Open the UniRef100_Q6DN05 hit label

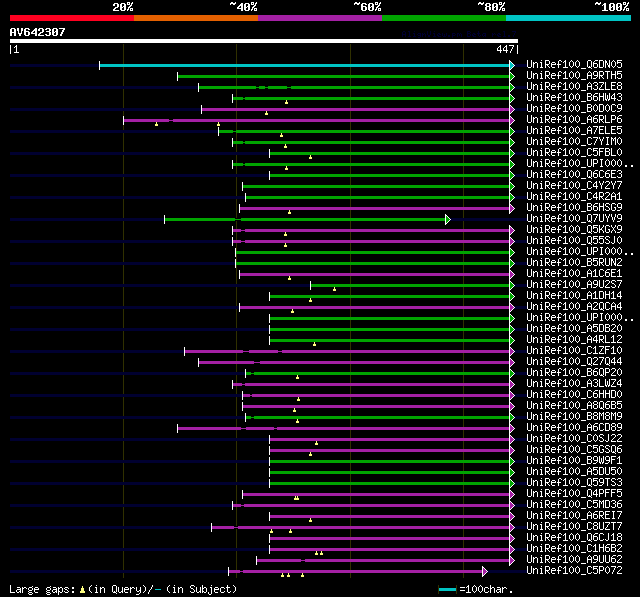(574, 64)
